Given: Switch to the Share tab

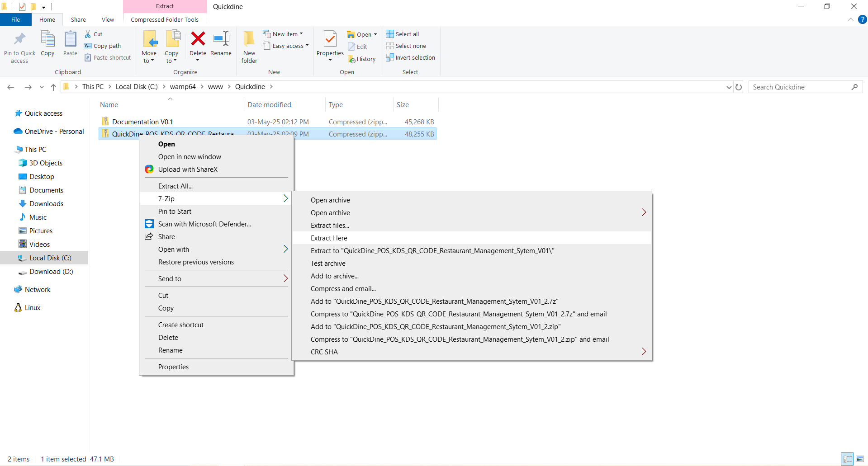Looking at the screenshot, I should [x=78, y=19].
